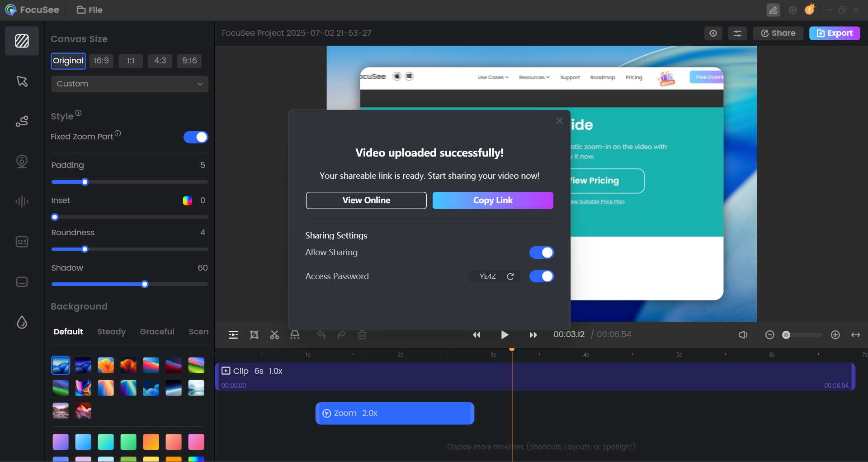This screenshot has width=868, height=462.
Task: Open the keyboard shortcuts sidebar icon
Action: click(22, 242)
